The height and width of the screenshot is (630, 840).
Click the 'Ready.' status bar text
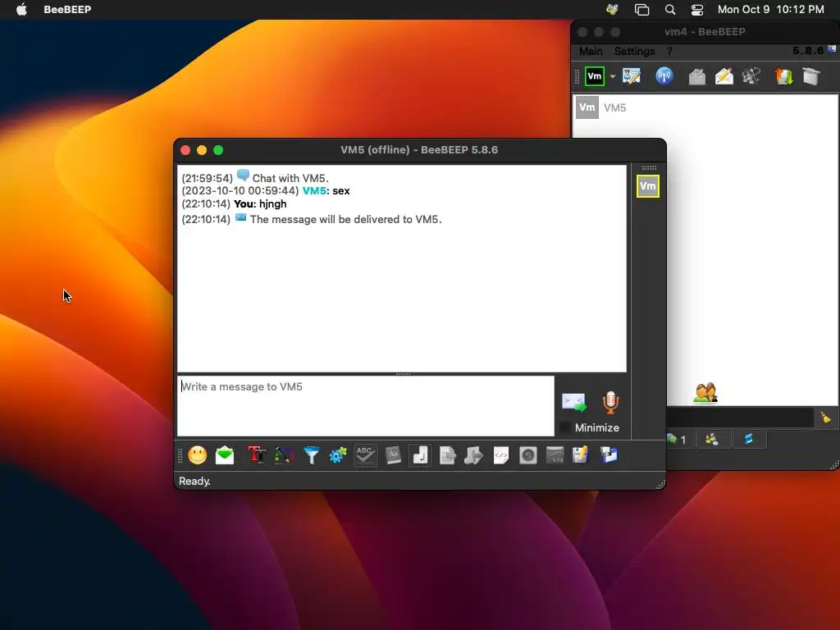coord(194,481)
